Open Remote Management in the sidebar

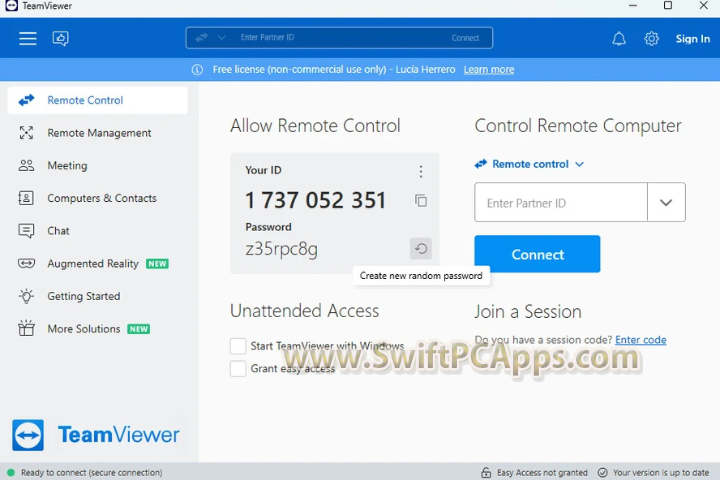coord(98,133)
